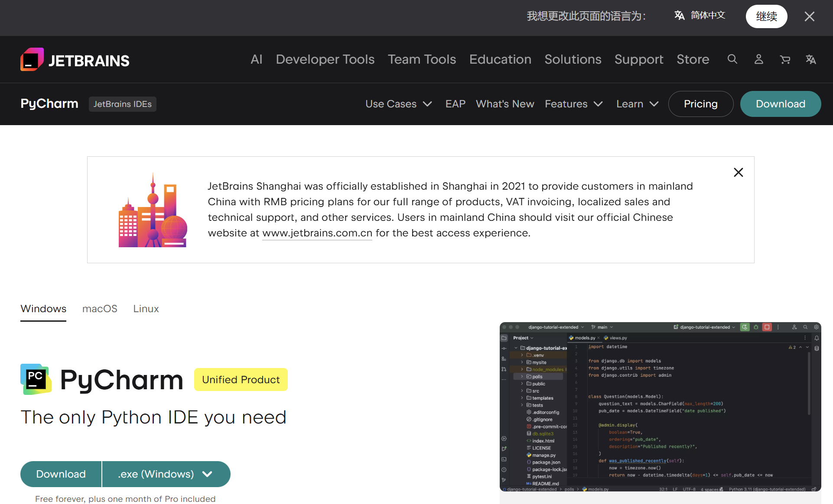Close the JetBrains Shanghai notice banner
Screen dimensions: 833x504
click(x=739, y=172)
